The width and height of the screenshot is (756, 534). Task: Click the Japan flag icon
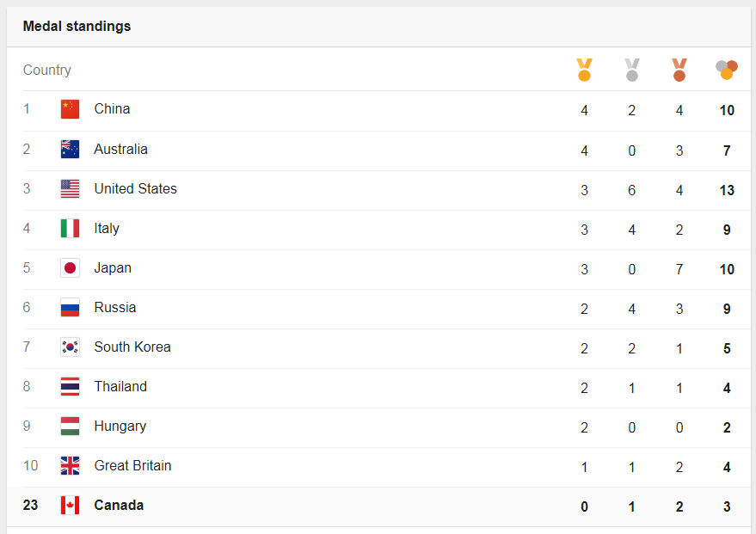[70, 268]
